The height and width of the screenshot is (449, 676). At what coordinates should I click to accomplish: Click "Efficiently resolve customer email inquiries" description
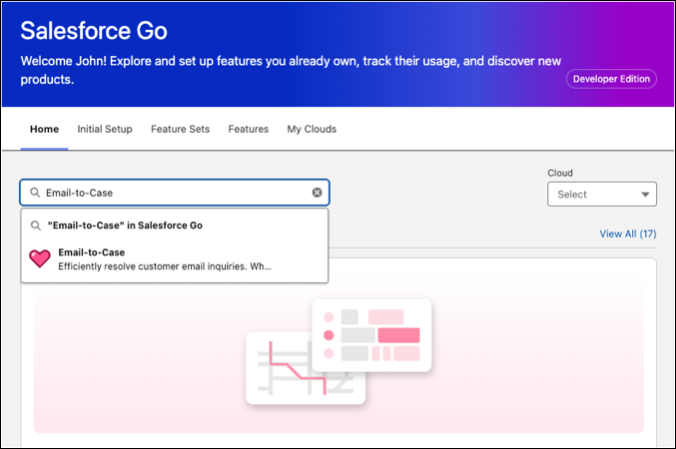165,267
